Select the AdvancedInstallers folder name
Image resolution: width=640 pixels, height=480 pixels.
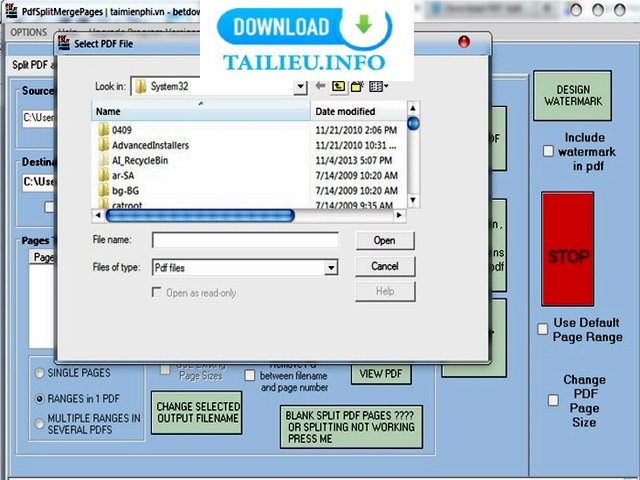[x=150, y=145]
